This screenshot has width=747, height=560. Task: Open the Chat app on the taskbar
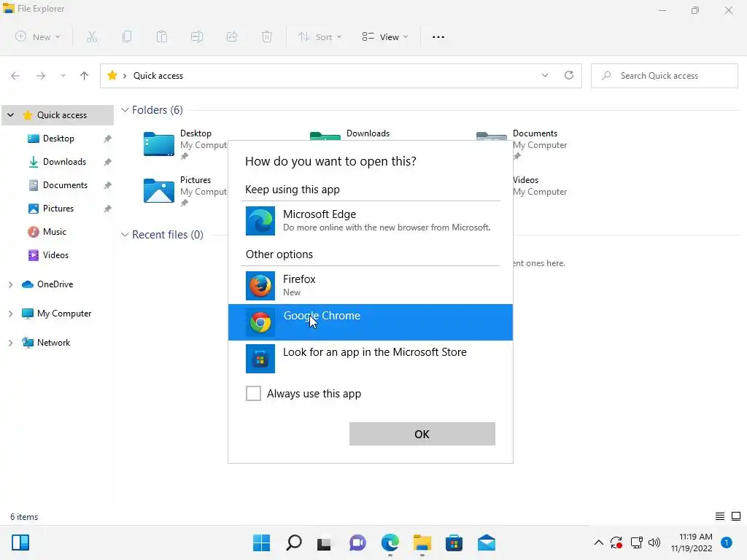pyautogui.click(x=357, y=542)
